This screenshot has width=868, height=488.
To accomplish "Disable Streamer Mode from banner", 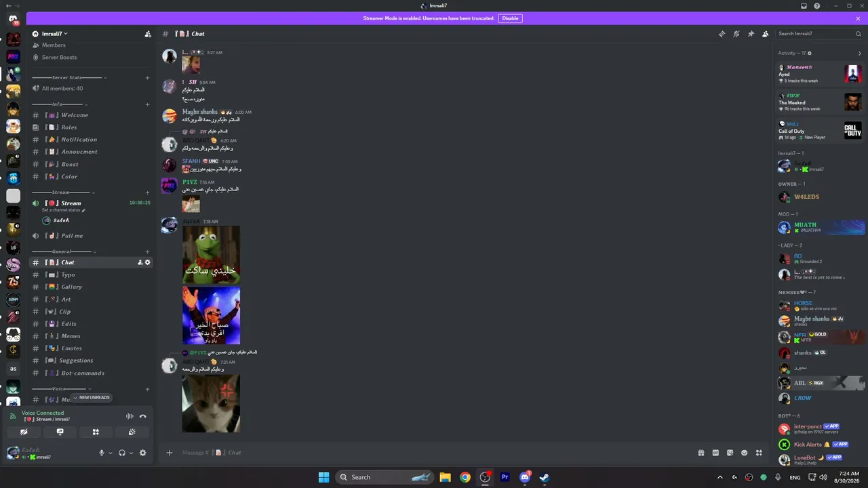I will tap(510, 18).
